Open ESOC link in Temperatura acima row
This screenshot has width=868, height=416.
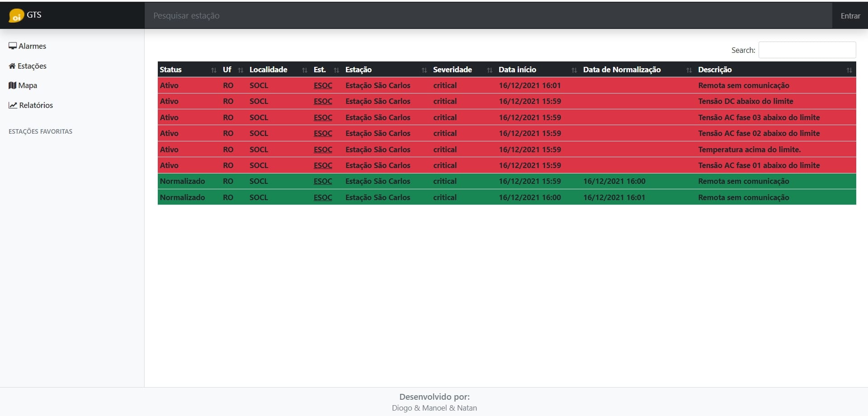[323, 150]
